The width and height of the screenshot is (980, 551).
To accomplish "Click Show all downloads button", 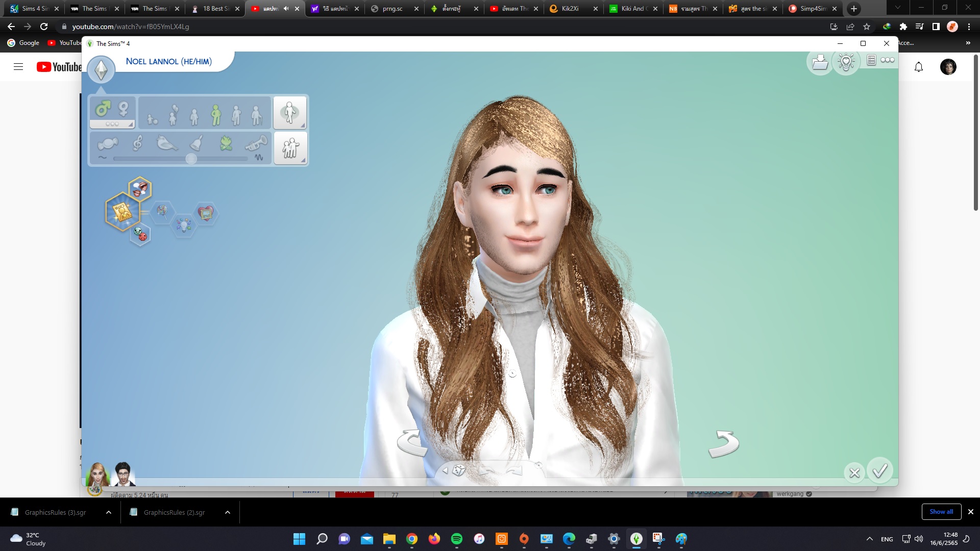I will (x=941, y=512).
